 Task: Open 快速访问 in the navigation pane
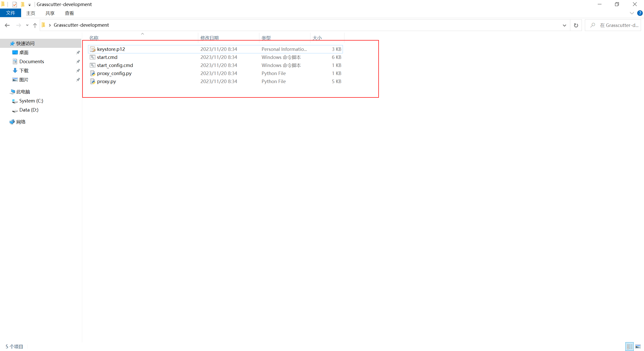tap(25, 43)
